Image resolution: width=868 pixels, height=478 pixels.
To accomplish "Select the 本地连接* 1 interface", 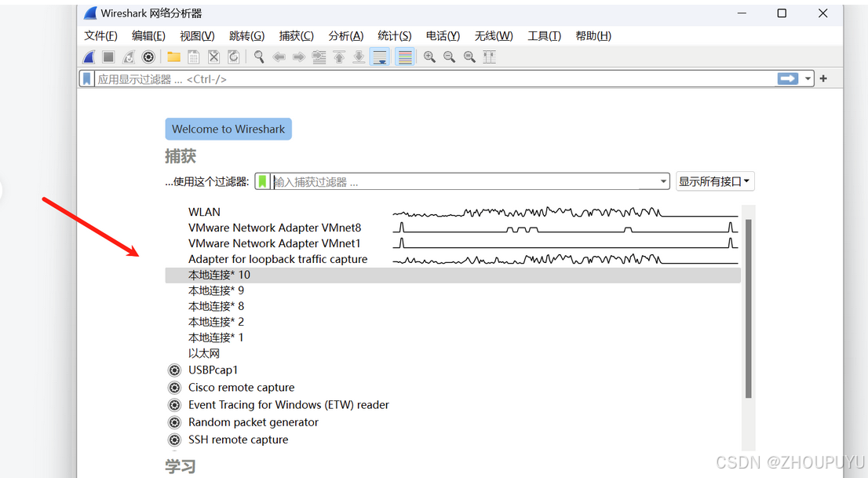I will pos(453,338).
